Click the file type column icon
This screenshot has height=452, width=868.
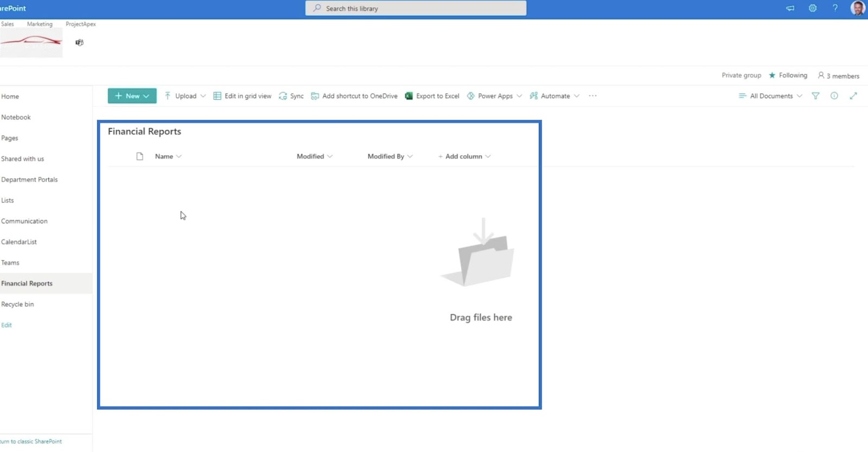click(139, 156)
